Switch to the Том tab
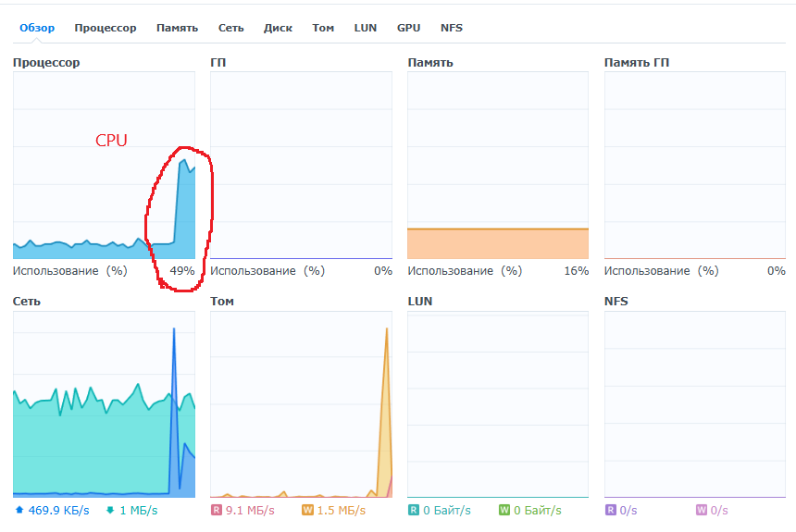Viewport: 796px width, 532px height. point(323,28)
